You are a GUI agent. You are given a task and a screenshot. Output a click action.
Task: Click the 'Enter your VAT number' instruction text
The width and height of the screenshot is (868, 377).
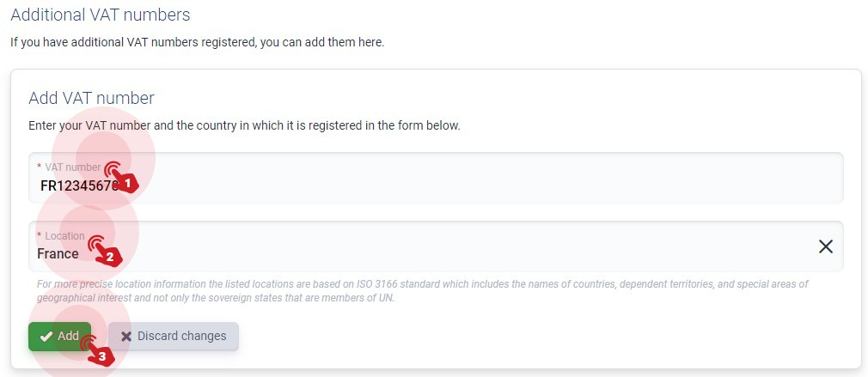click(x=244, y=125)
